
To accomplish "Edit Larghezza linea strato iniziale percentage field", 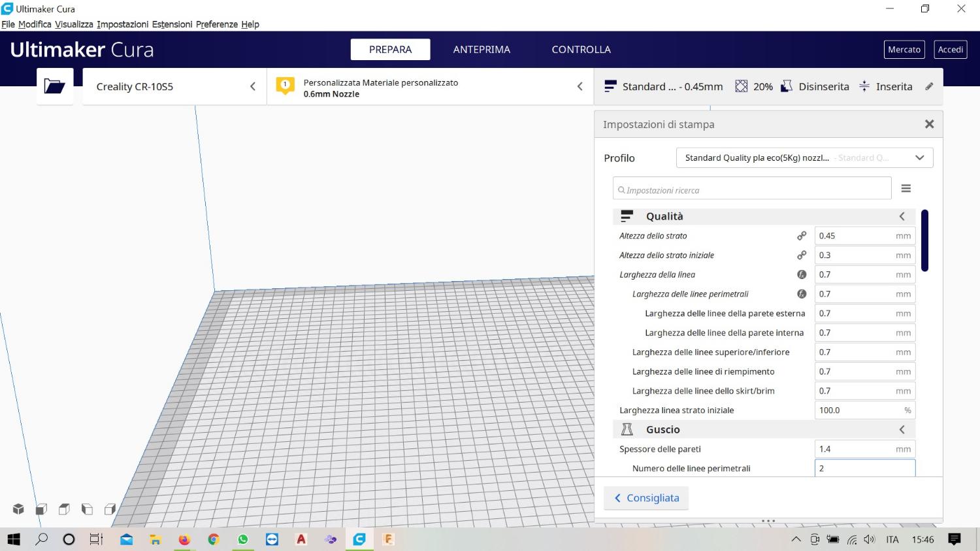I will click(x=865, y=410).
